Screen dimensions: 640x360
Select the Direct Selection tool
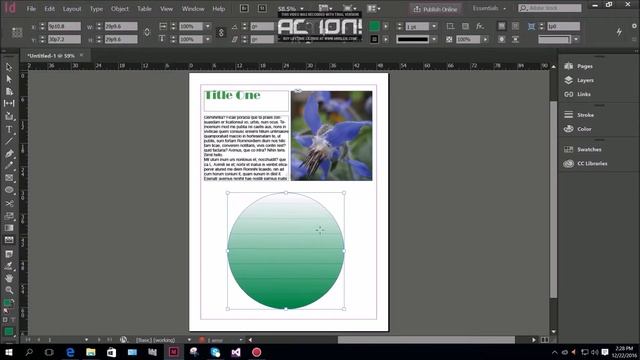click(9, 79)
